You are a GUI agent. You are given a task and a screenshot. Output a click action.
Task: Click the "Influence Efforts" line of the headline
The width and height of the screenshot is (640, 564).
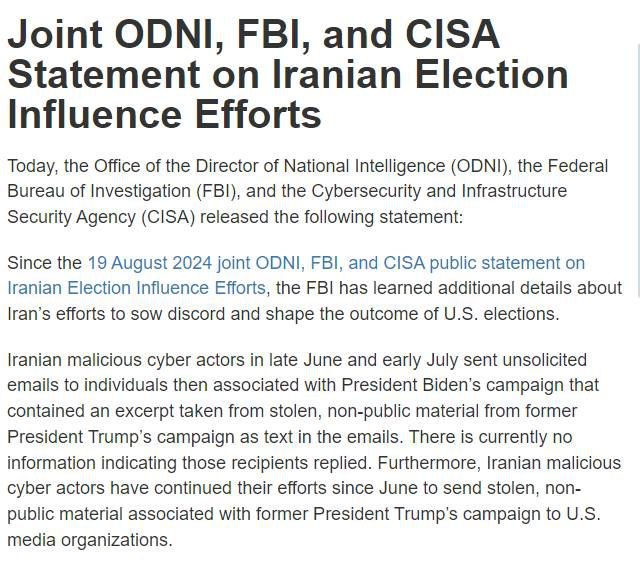(164, 114)
